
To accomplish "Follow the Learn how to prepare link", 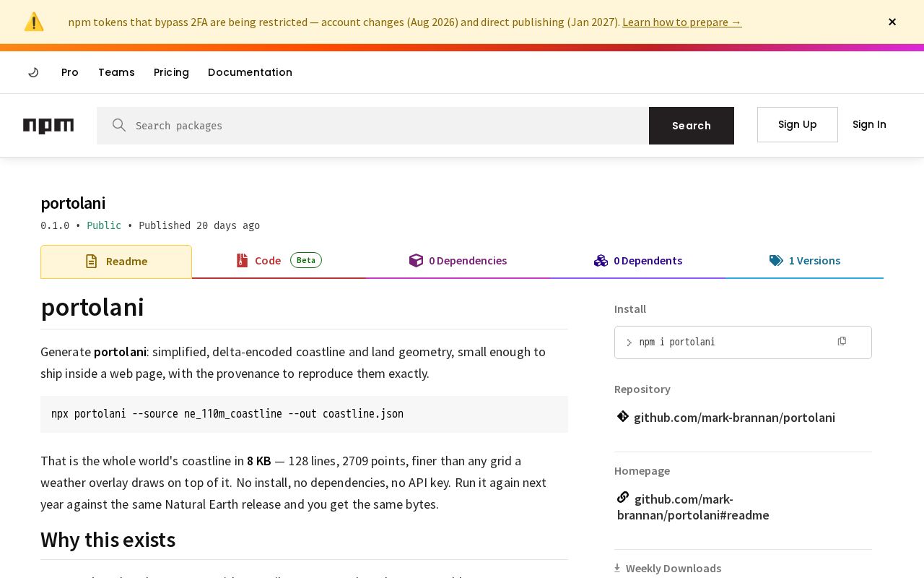I will [x=681, y=22].
